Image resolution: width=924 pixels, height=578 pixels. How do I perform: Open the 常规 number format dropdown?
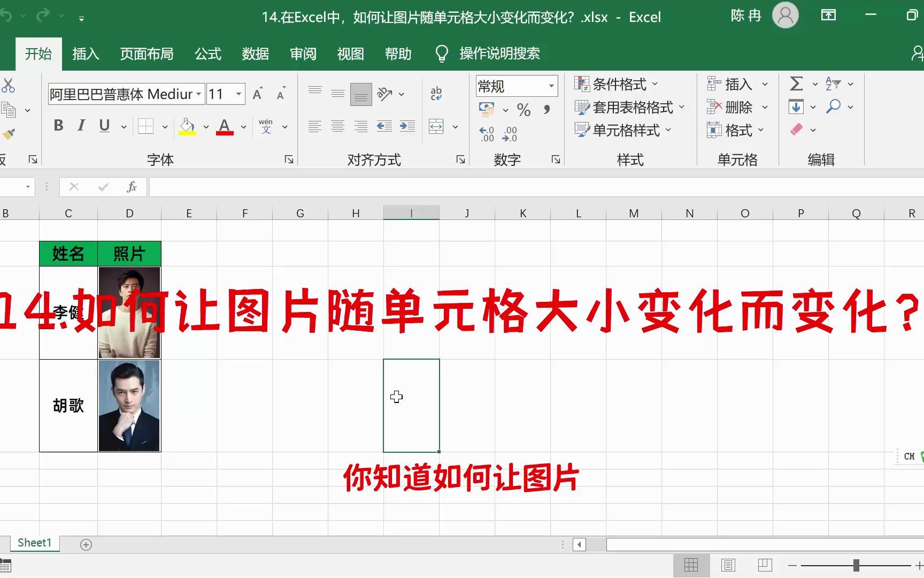(552, 86)
